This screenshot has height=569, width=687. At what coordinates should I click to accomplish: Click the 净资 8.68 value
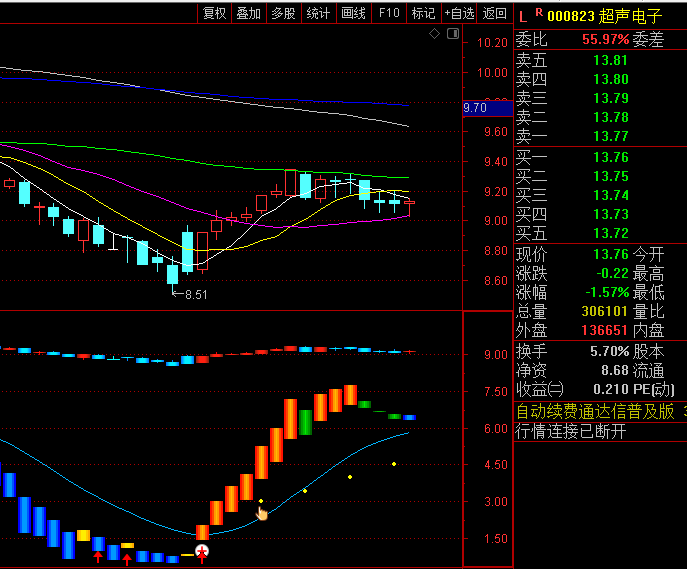click(x=615, y=371)
